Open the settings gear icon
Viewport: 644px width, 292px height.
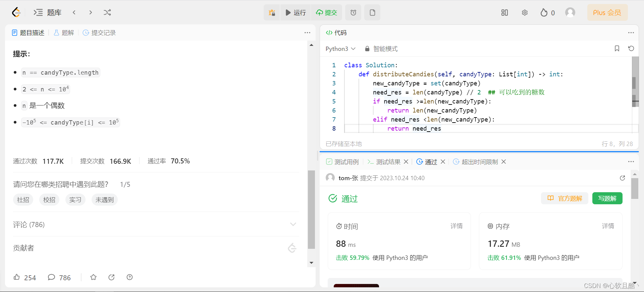525,13
